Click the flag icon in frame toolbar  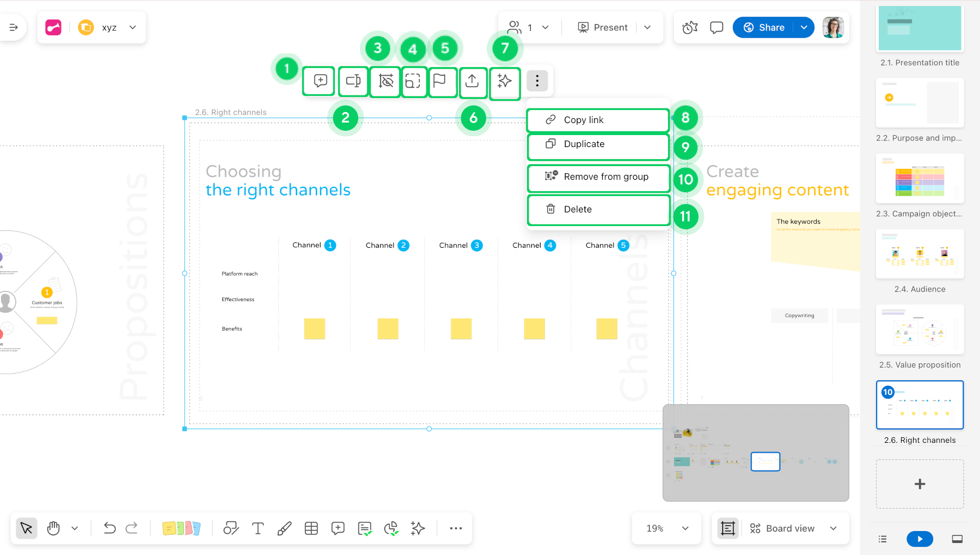pyautogui.click(x=439, y=81)
